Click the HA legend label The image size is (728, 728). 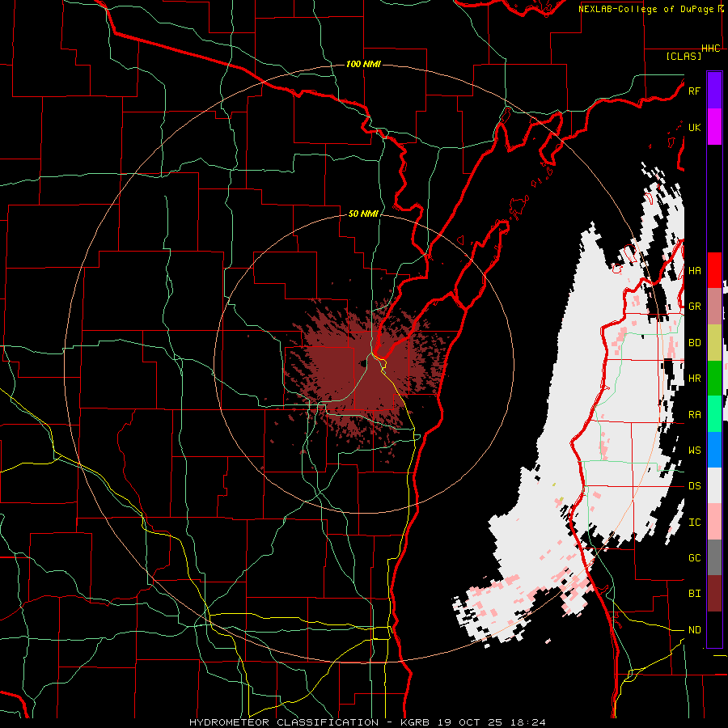pyautogui.click(x=694, y=271)
